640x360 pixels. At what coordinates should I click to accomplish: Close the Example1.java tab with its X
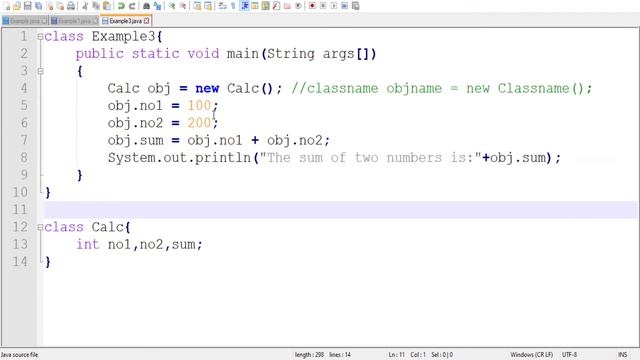95,21
